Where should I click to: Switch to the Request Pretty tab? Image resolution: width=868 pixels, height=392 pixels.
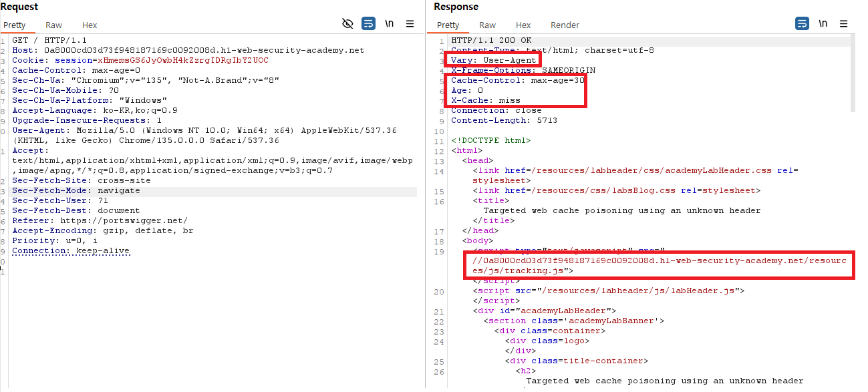point(15,25)
